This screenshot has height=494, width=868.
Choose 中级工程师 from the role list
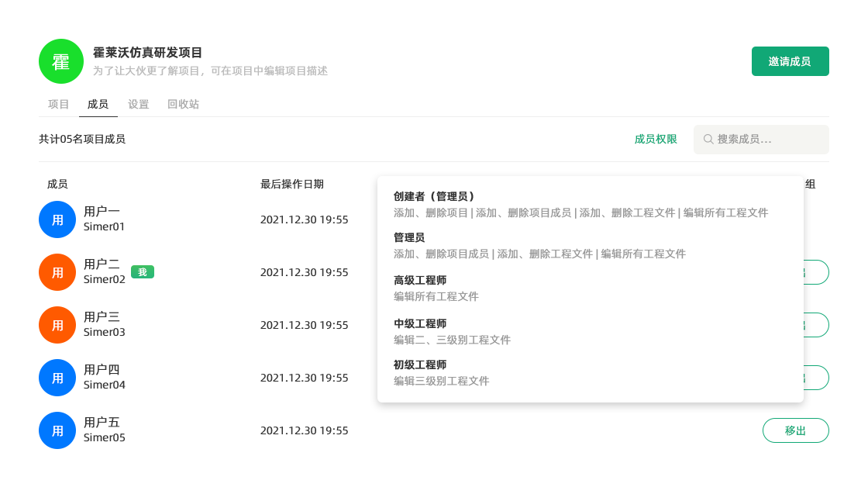[419, 323]
